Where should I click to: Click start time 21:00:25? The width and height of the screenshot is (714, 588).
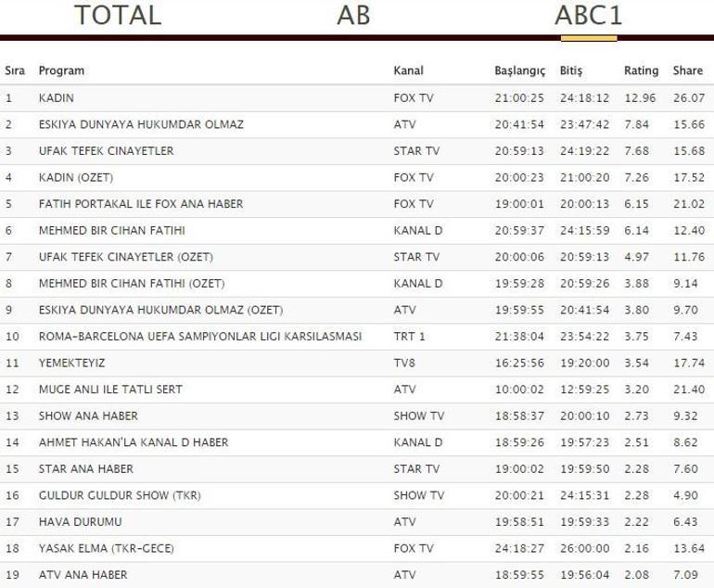pyautogui.click(x=519, y=98)
